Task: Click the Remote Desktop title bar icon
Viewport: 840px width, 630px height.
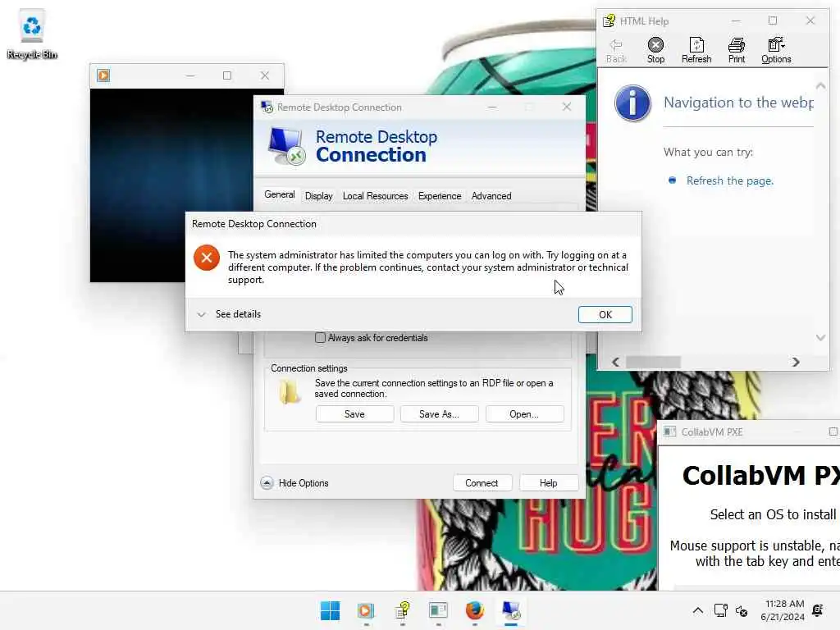Action: tap(267, 107)
